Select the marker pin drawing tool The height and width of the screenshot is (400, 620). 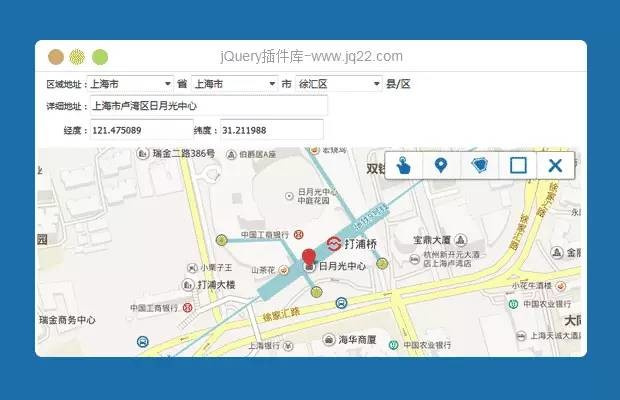[x=441, y=165]
